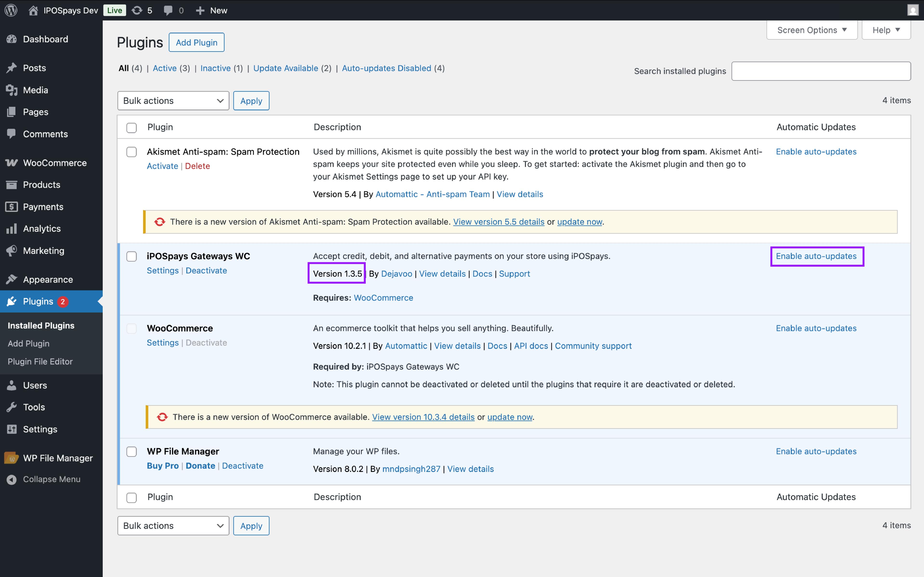Open WP File Manager sidebar item
924x577 pixels.
[58, 458]
